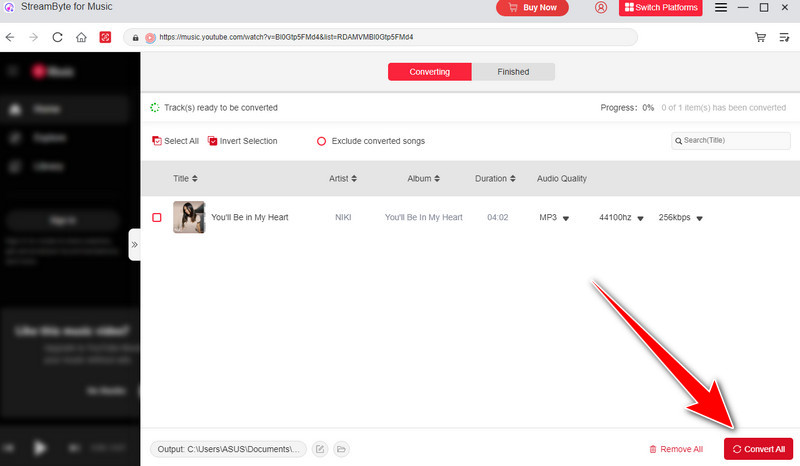Click Remove All
Image resolution: width=800 pixels, height=466 pixels.
676,449
